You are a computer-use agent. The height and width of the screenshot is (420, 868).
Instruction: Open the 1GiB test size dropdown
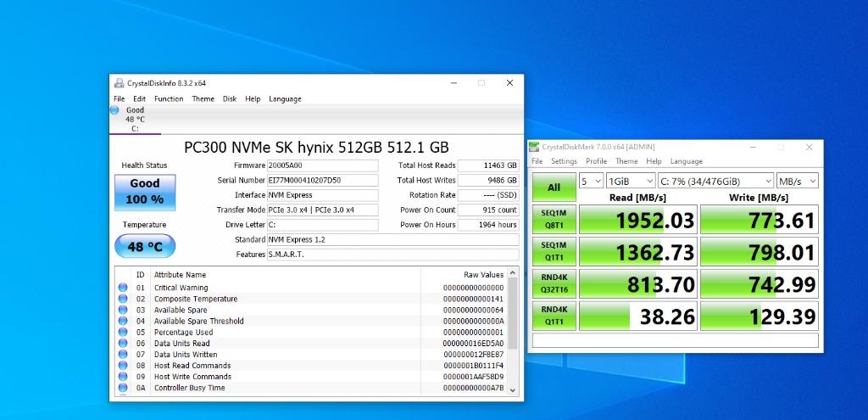point(631,182)
